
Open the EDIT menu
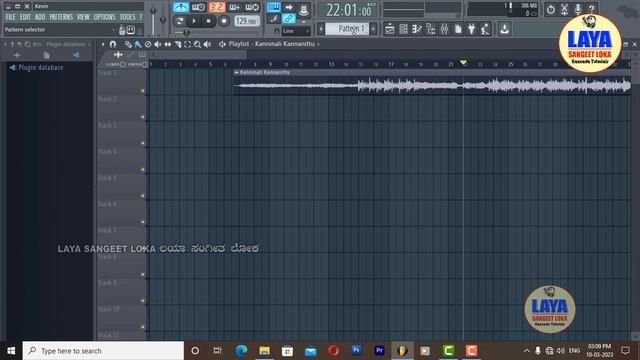(25, 17)
